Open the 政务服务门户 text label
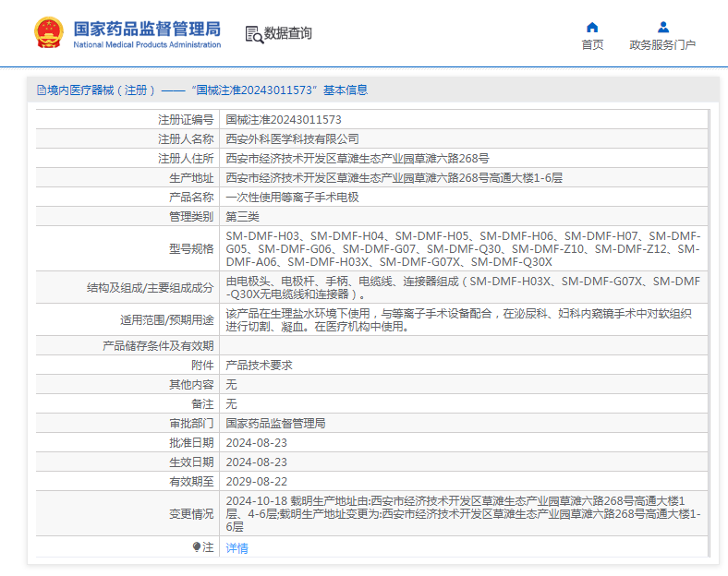Viewport: 728px width, 576px height. 662,45
